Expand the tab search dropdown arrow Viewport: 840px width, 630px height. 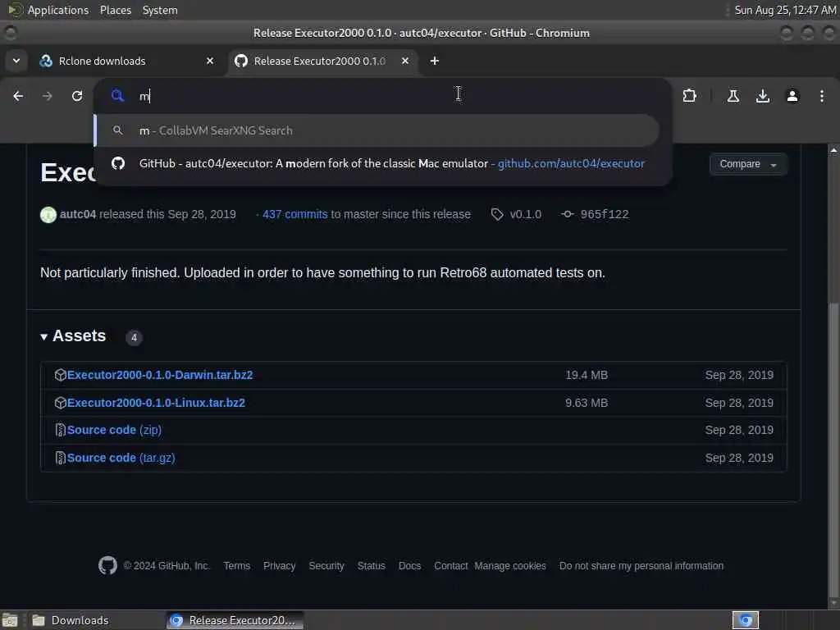click(x=16, y=61)
